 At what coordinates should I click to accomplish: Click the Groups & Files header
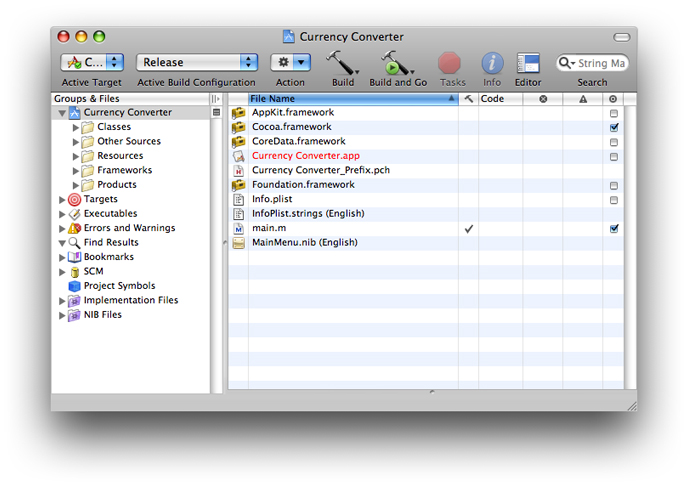(x=131, y=99)
